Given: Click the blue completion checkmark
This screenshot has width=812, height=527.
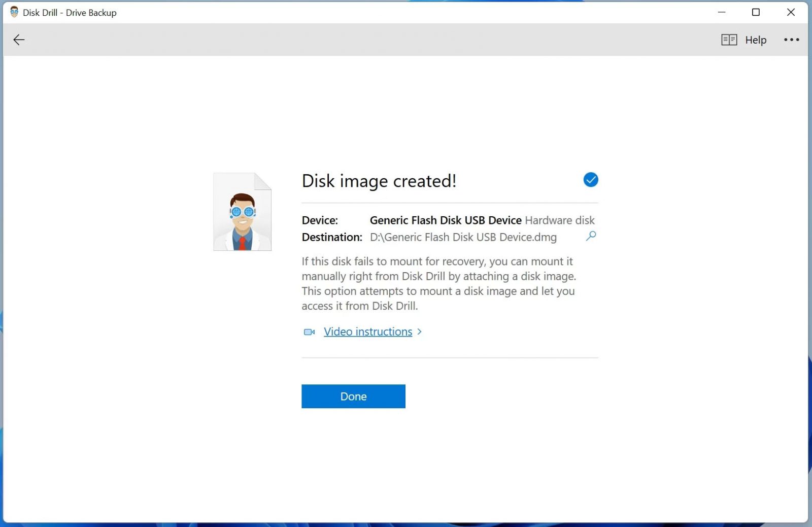Looking at the screenshot, I should point(590,179).
